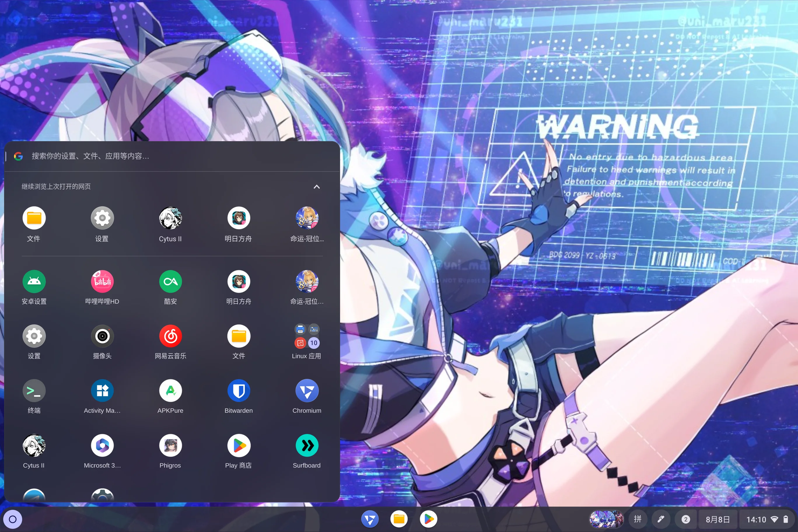
Task: Open the 摄像头 camera app
Action: (x=102, y=336)
